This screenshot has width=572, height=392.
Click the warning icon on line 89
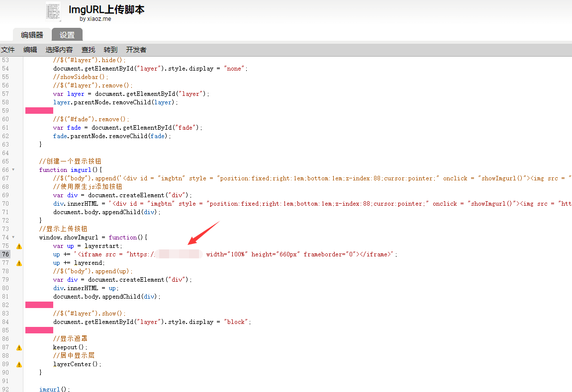coord(19,364)
